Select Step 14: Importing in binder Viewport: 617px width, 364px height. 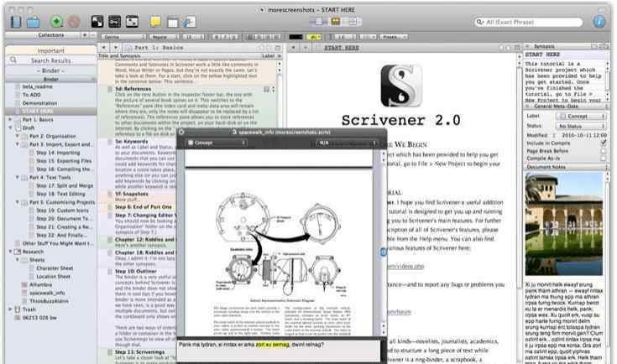pyautogui.click(x=58, y=153)
